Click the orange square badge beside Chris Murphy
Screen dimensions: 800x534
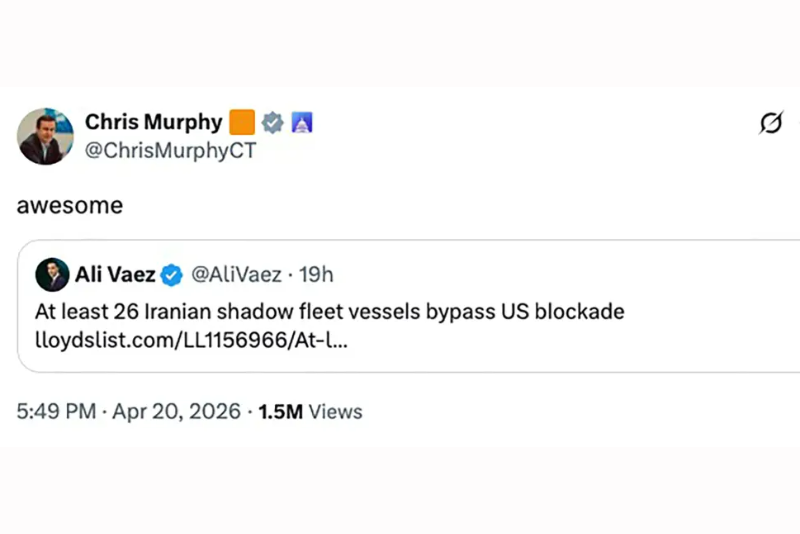coord(242,123)
